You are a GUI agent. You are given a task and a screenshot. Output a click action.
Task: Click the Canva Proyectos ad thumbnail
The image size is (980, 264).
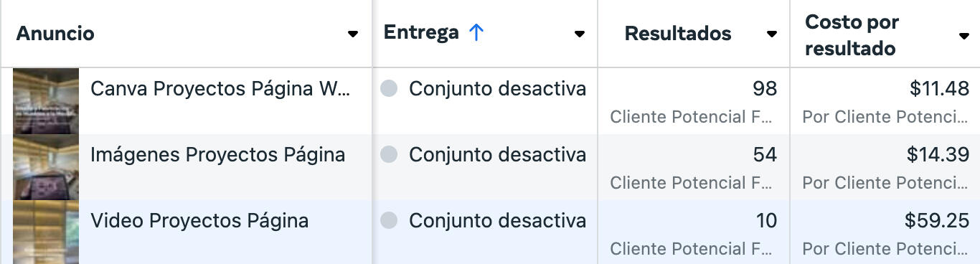(46, 101)
